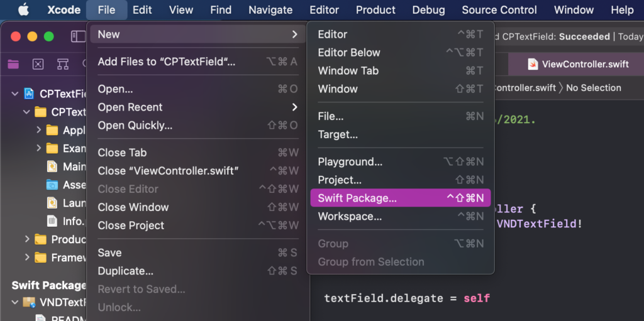Choose Window in the New submenu
Image resolution: width=644 pixels, height=321 pixels.
[401, 89]
